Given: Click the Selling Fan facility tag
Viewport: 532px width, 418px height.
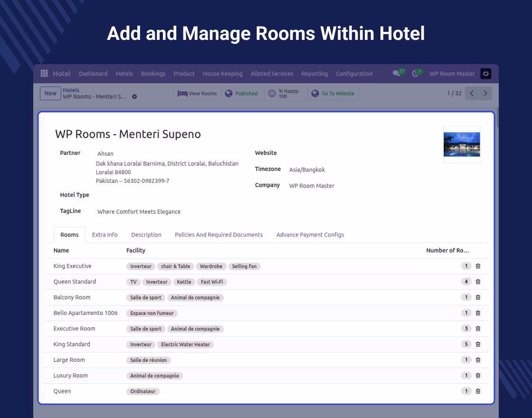Looking at the screenshot, I should click(244, 266).
